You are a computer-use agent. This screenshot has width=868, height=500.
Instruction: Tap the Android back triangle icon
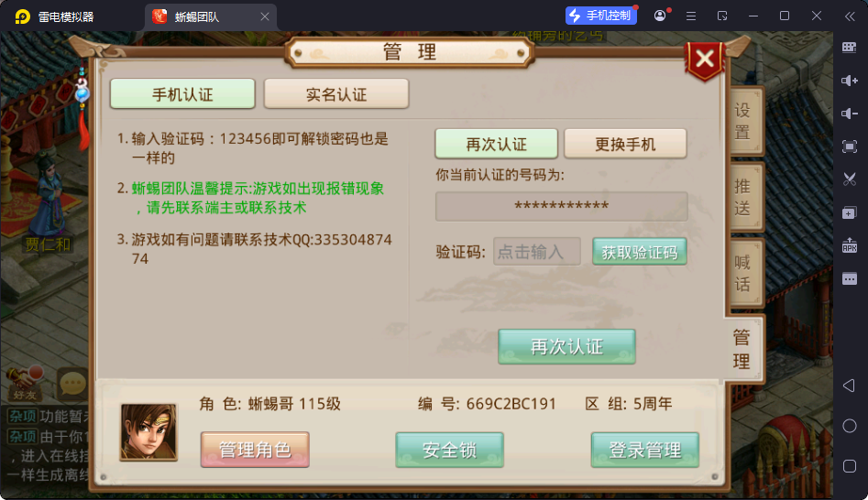click(849, 386)
